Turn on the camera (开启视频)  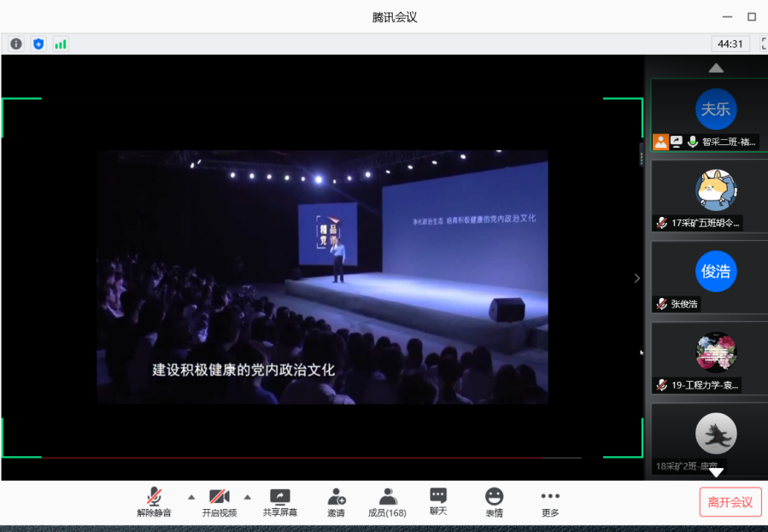pyautogui.click(x=219, y=502)
